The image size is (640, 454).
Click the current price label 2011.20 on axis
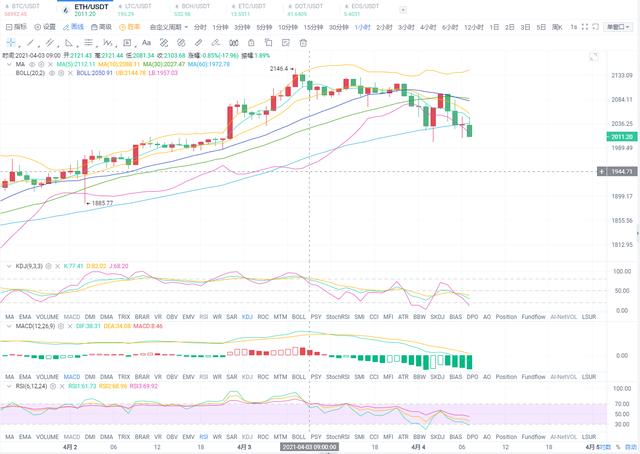(622, 137)
